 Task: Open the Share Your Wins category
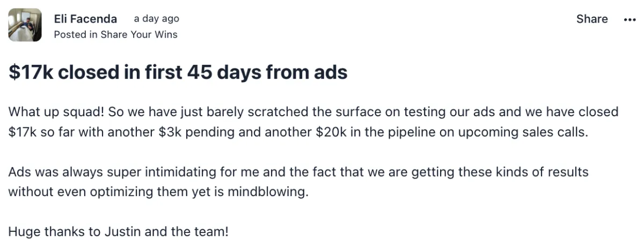tap(138, 35)
